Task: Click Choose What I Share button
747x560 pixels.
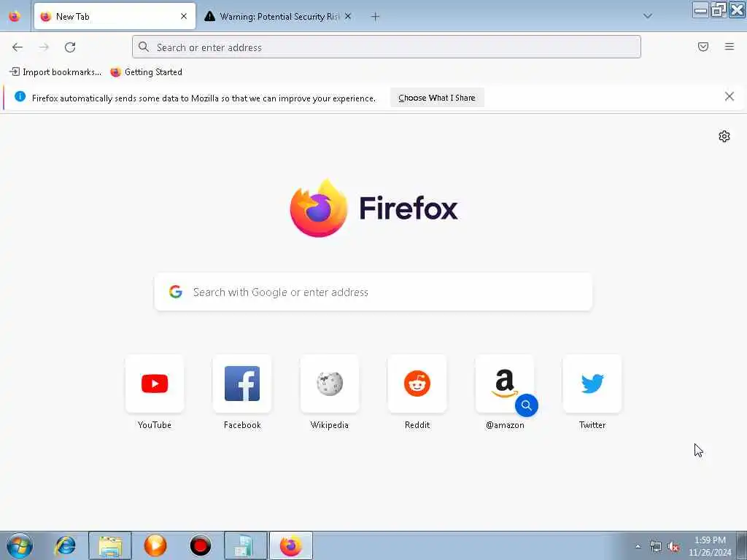Action: pyautogui.click(x=437, y=98)
